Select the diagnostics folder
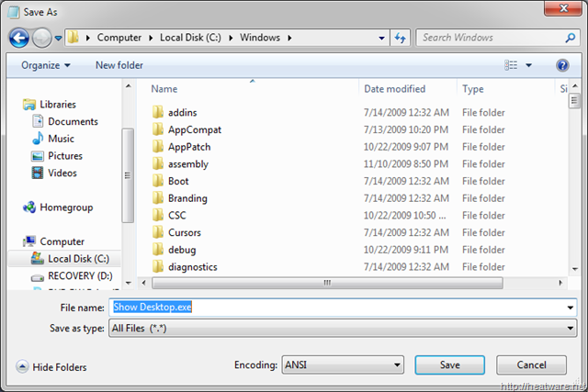 [192, 267]
